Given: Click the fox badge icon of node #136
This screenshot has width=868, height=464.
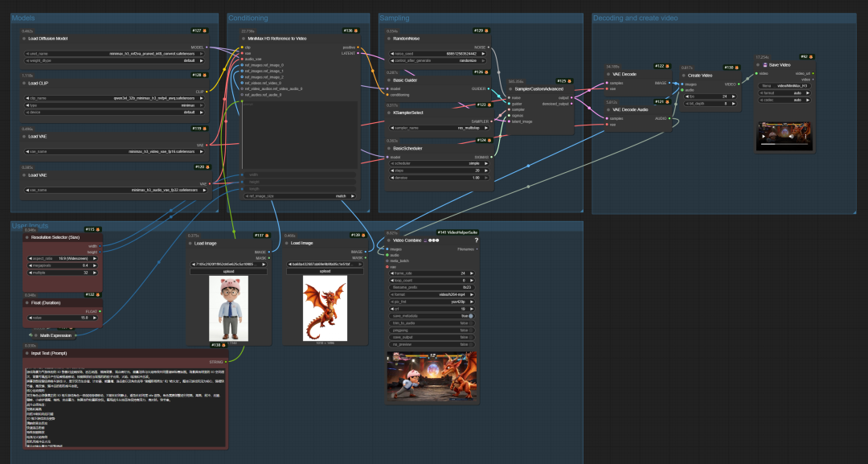Looking at the screenshot, I should (356, 31).
